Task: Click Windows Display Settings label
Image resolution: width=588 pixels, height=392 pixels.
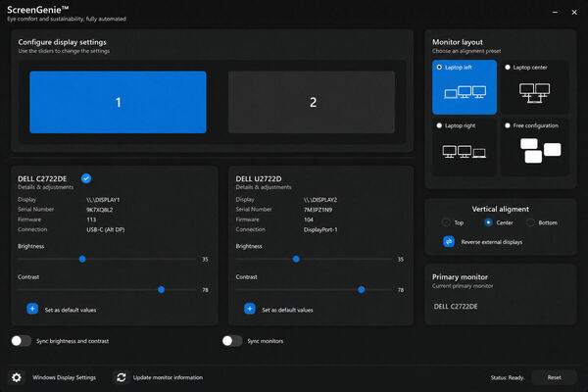Action: pos(64,377)
